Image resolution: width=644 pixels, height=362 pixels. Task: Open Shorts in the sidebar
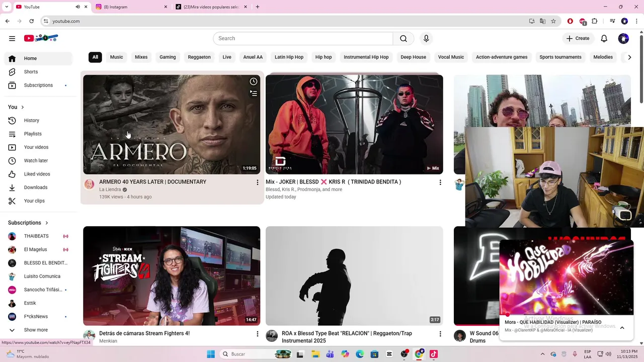click(38, 72)
